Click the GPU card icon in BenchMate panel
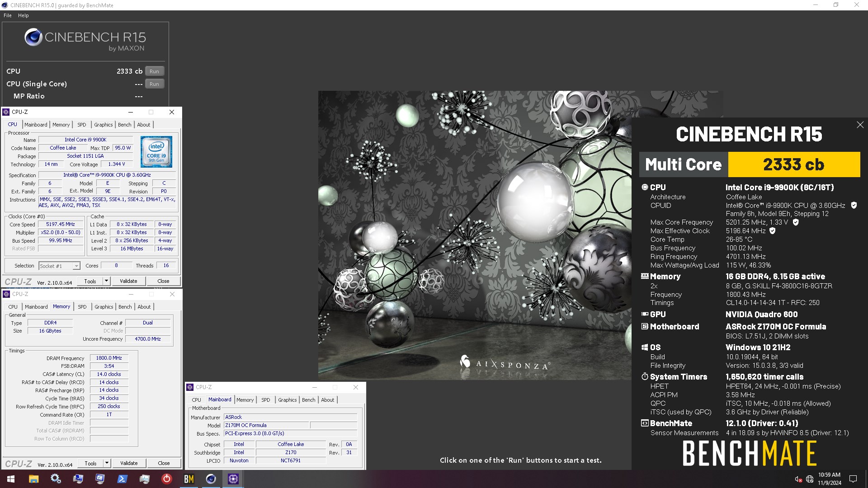The image size is (868, 488). click(x=645, y=314)
